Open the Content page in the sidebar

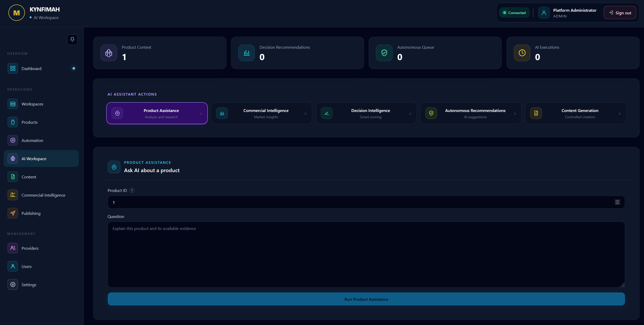click(x=41, y=177)
